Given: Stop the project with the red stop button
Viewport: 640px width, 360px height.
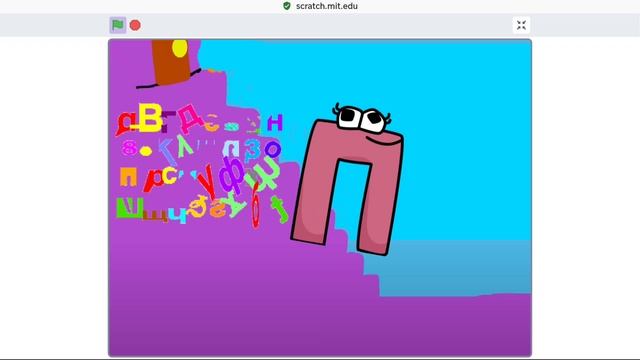Looking at the screenshot, I should click(135, 25).
